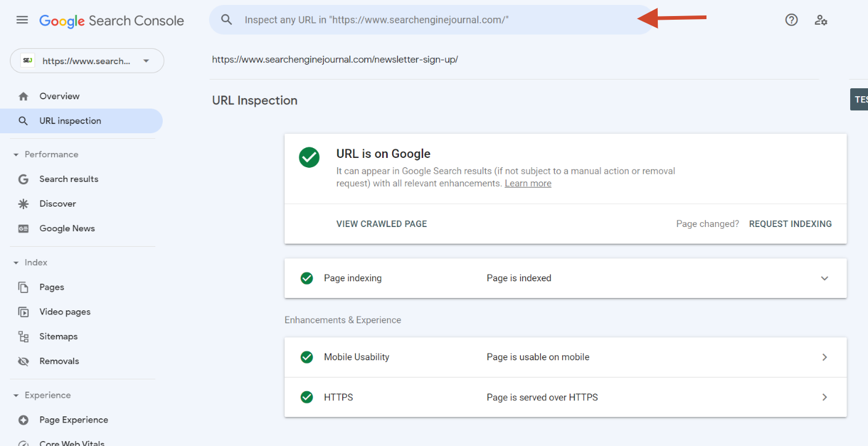Click VIEW CRAWLED PAGE
The image size is (868, 446).
[381, 223]
